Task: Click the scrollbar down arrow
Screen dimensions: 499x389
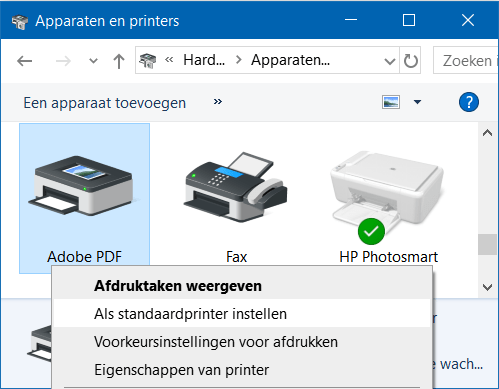Action: click(x=487, y=287)
